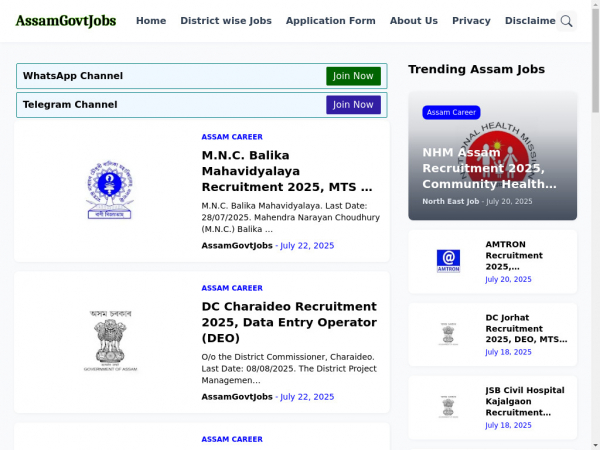600x450 pixels.
Task: Click Assam Career label above DC Charaideo
Action: coord(232,288)
